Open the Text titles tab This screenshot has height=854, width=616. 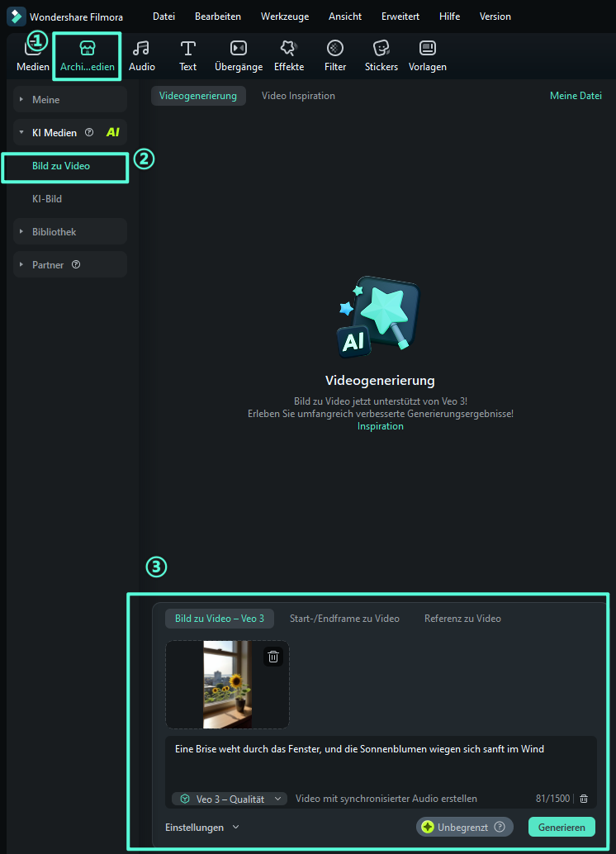point(188,56)
